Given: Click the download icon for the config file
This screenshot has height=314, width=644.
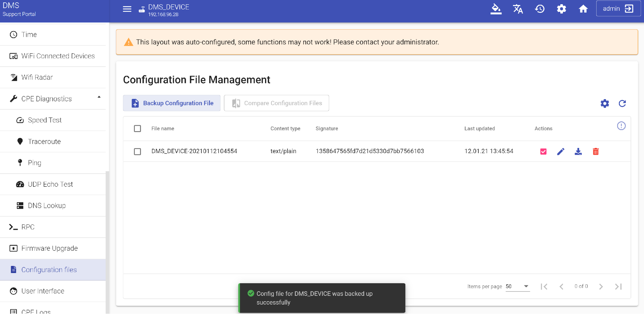Looking at the screenshot, I should click(578, 152).
